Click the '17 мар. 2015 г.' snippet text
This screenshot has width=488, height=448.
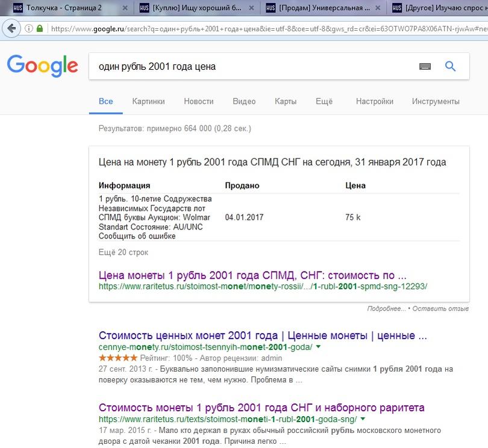coord(125,431)
